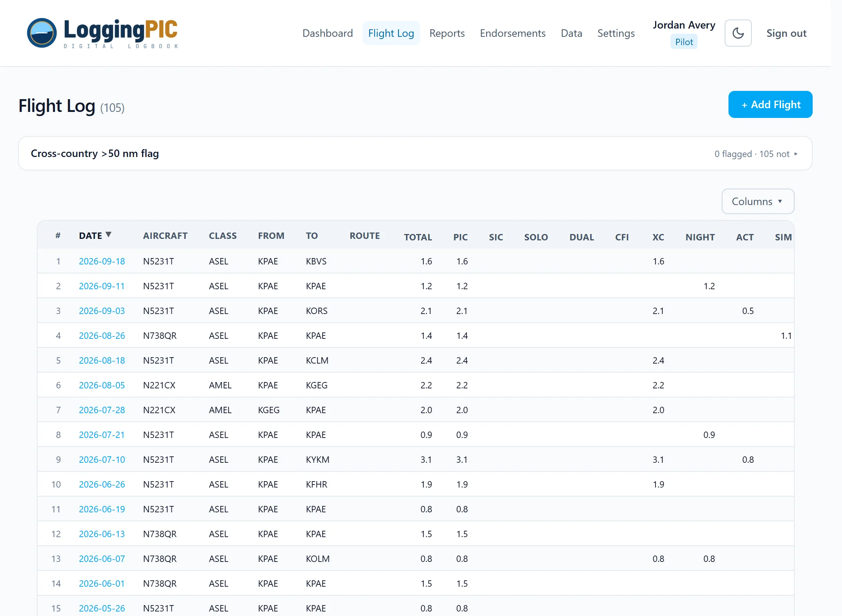842x616 pixels.
Task: Open the Endorsements section
Action: [x=512, y=33]
